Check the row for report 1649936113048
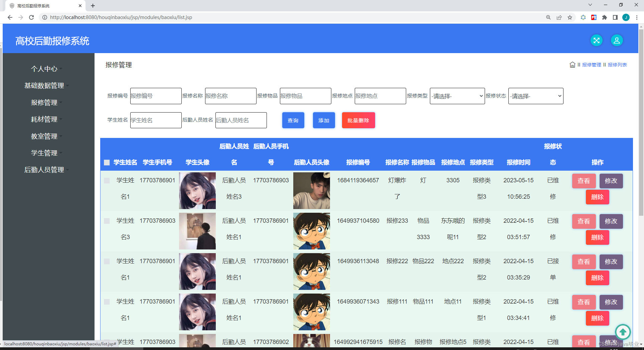644x350 pixels. point(107,261)
